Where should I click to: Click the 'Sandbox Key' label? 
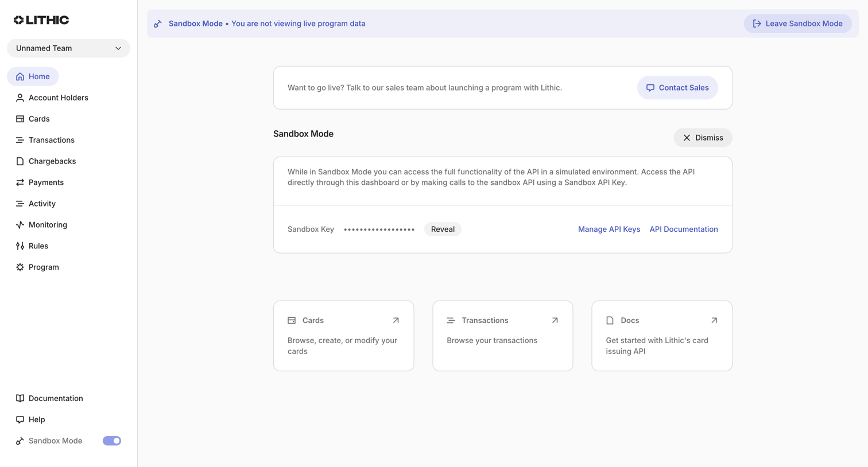[311, 229]
